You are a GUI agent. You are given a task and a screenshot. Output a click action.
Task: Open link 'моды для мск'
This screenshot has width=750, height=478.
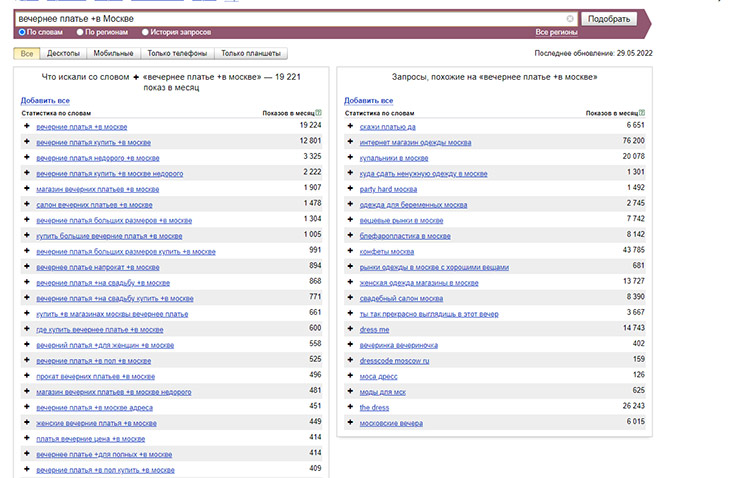click(x=383, y=392)
